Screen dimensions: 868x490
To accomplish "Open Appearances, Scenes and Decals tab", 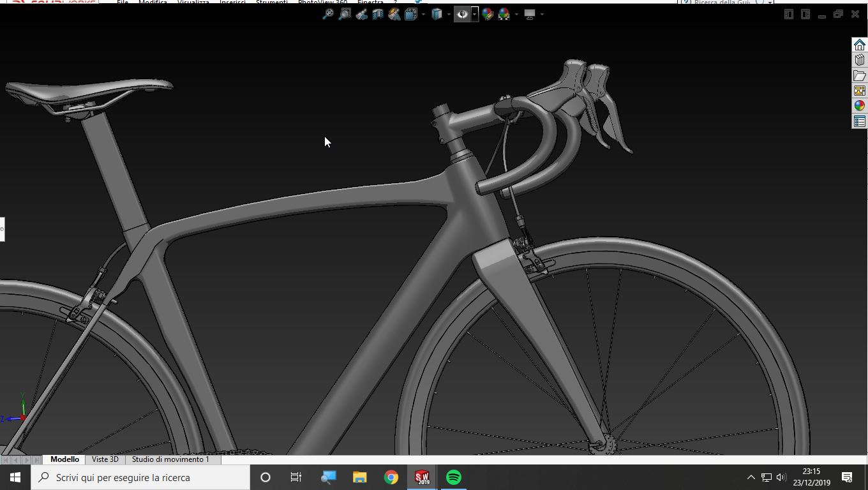I will (x=860, y=106).
